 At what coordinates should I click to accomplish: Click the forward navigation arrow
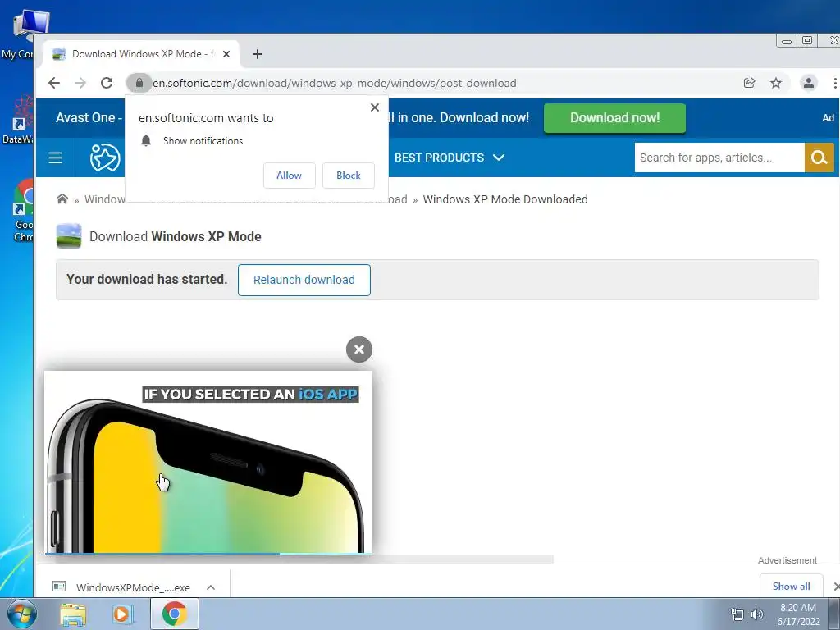80,83
